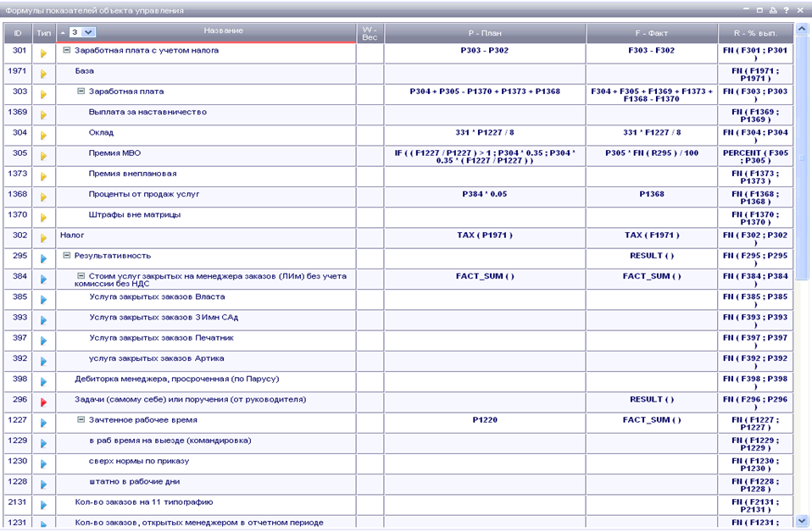Click the red type arrow in row 296
812x532 pixels.
tap(43, 402)
